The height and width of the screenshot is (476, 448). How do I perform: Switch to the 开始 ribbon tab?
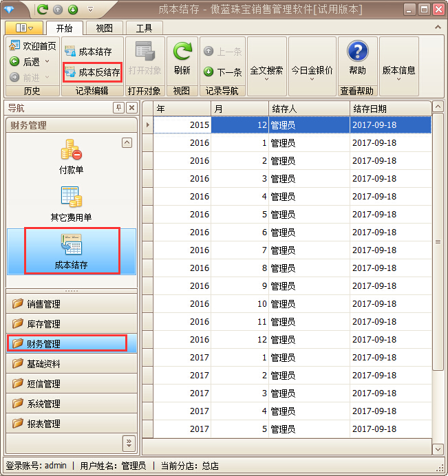(65, 28)
